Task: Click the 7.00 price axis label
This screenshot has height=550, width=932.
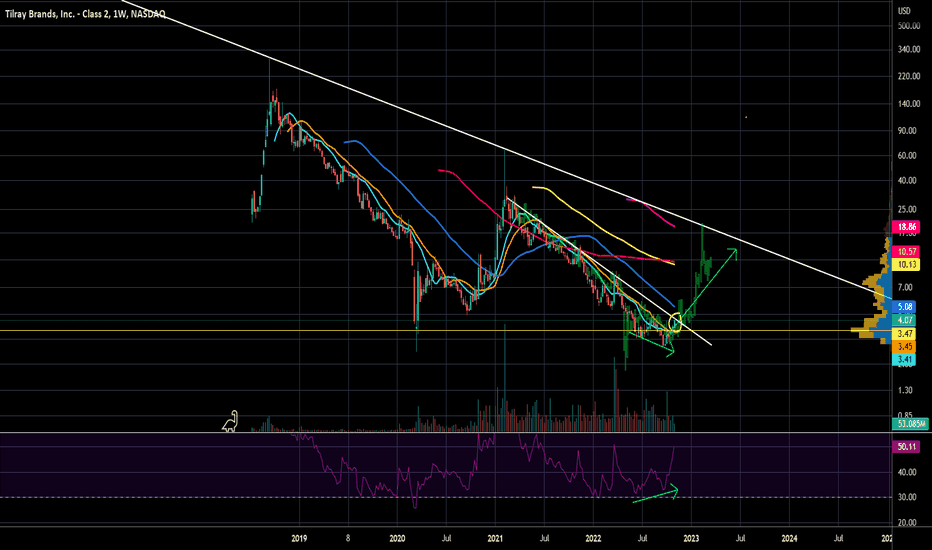Action: (x=905, y=287)
